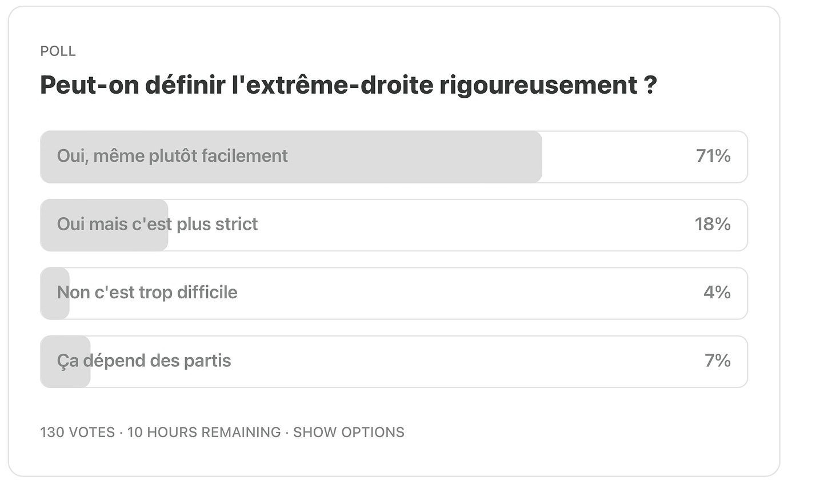Click the poll question starting "Peut-on définir"

349,85
